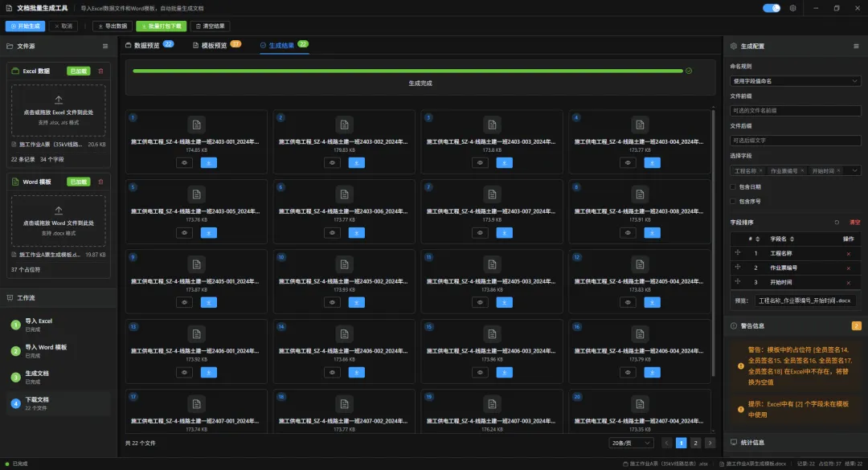
Task: Download file 2406-002
Action: 357,373
